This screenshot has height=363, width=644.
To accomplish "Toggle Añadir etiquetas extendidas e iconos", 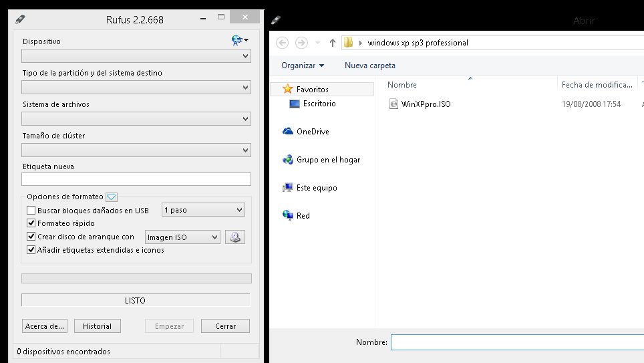I will [x=31, y=249].
